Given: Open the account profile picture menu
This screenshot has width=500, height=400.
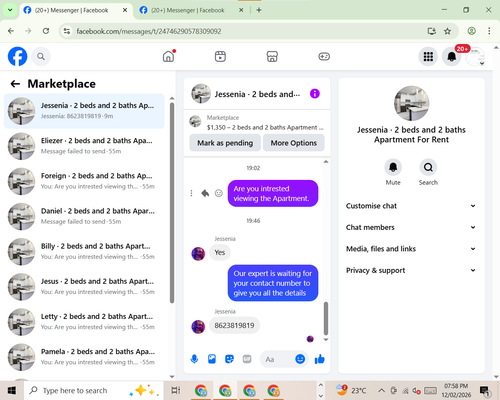Looking at the screenshot, I should click(475, 56).
